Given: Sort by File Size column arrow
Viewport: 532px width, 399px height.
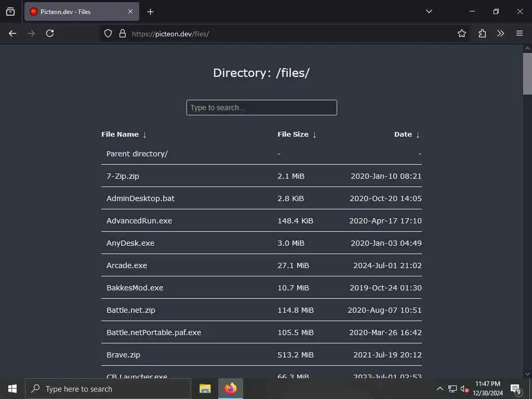Looking at the screenshot, I should 314,135.
